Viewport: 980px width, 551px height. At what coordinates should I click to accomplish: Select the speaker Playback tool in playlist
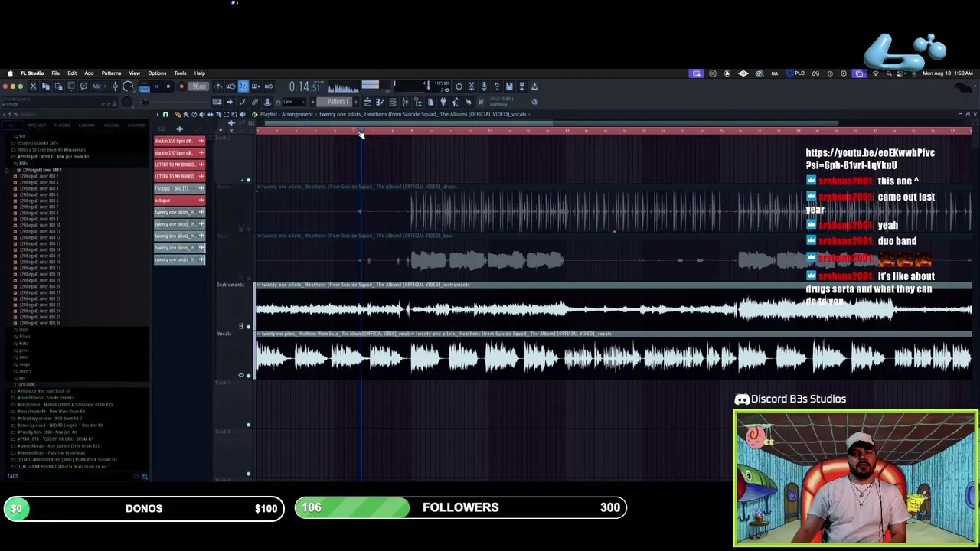[242, 114]
